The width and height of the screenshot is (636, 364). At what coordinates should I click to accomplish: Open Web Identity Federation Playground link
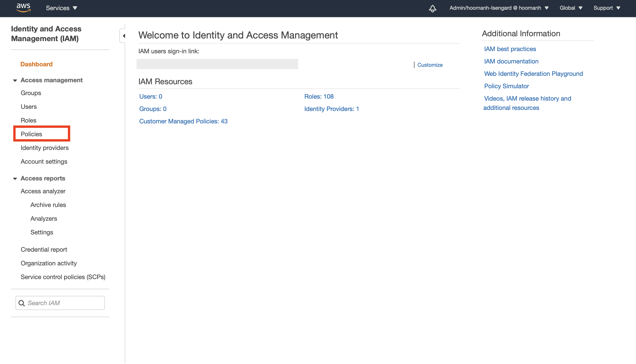(x=533, y=74)
